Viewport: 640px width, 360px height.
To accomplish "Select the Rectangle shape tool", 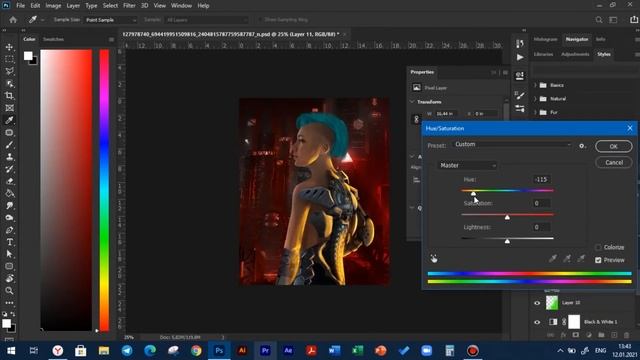I will [x=9, y=266].
